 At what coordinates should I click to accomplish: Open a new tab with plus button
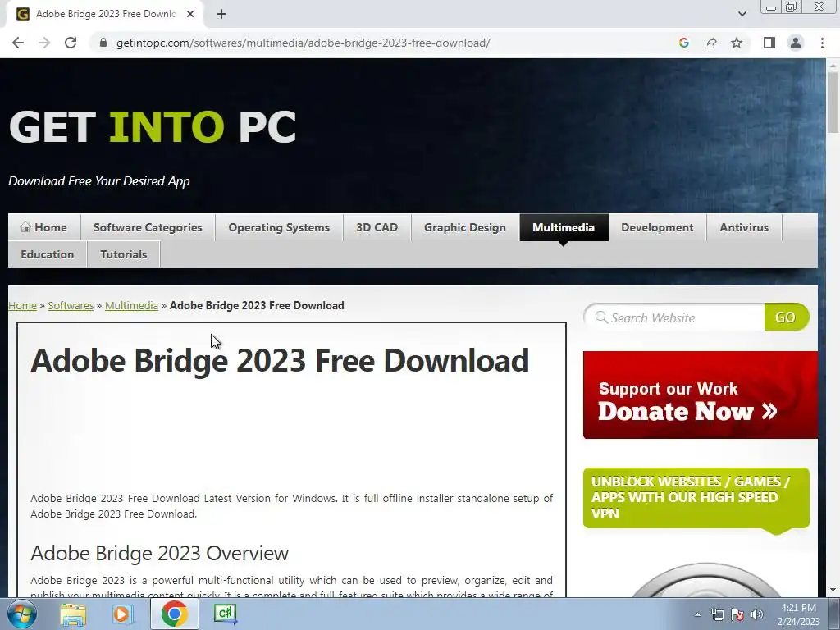click(221, 14)
